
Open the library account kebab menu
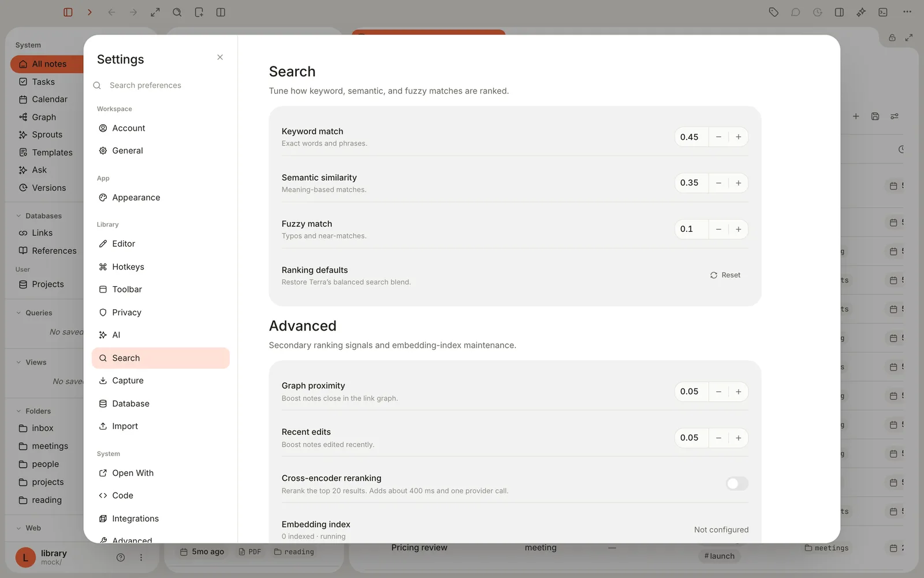(x=141, y=558)
